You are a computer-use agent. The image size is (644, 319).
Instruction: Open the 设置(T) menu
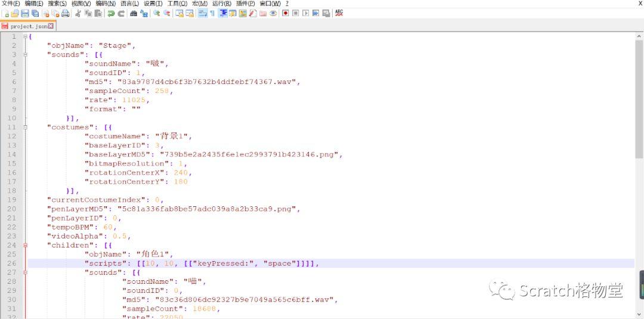click(153, 4)
